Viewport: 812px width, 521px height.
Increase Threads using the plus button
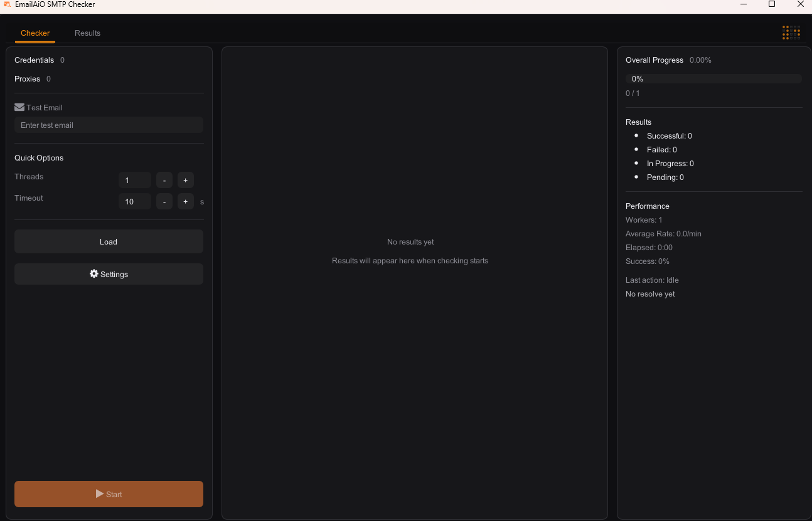click(x=185, y=180)
